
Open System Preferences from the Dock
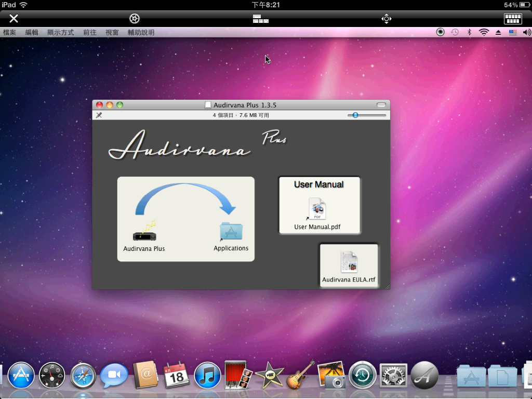[x=393, y=375]
